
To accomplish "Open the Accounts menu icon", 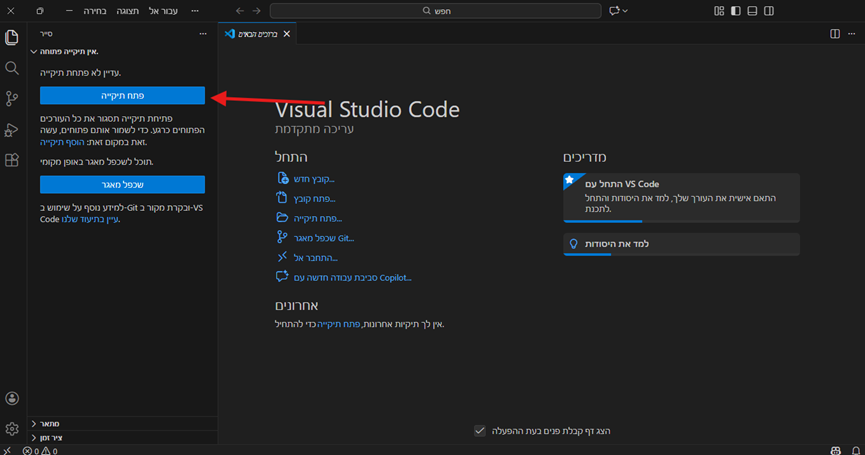I will pyautogui.click(x=12, y=399).
